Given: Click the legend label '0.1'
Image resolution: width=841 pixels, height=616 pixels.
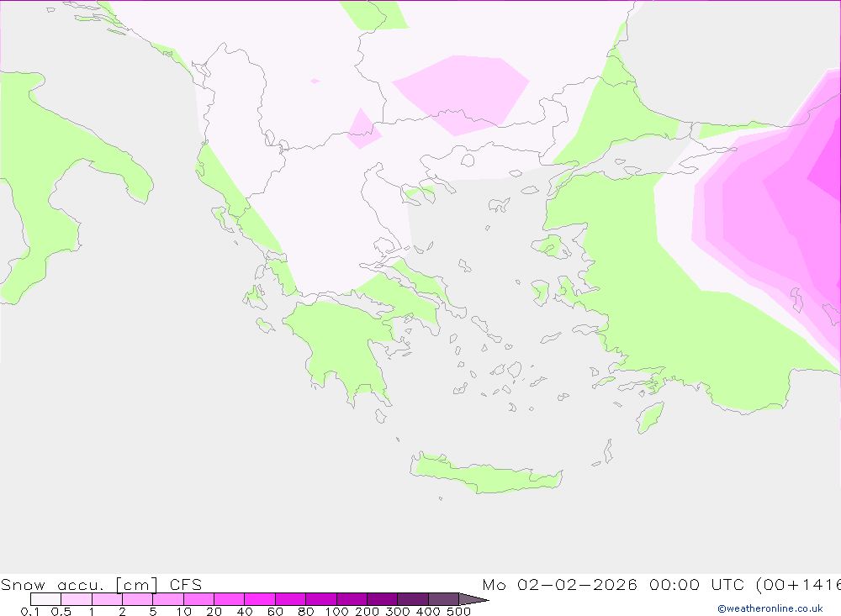Looking at the screenshot, I should click(x=30, y=611).
